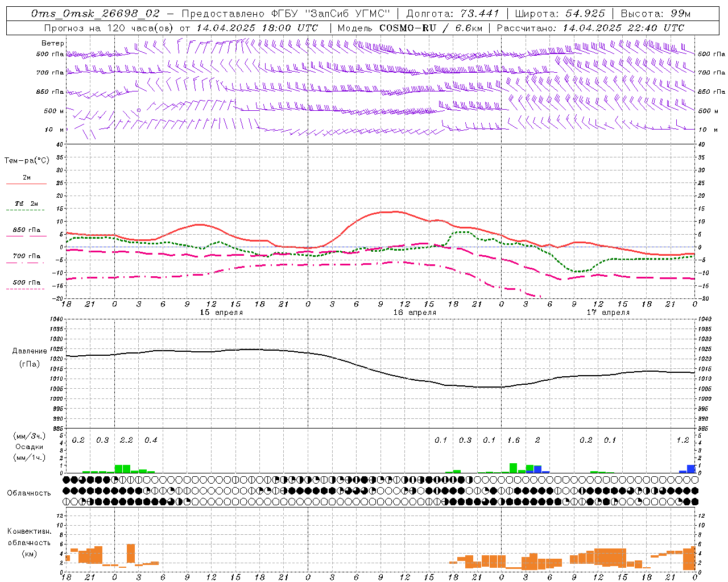Click the 15 апреля date label
Image resolution: width=728 pixels, height=582 pixels.
tap(221, 313)
